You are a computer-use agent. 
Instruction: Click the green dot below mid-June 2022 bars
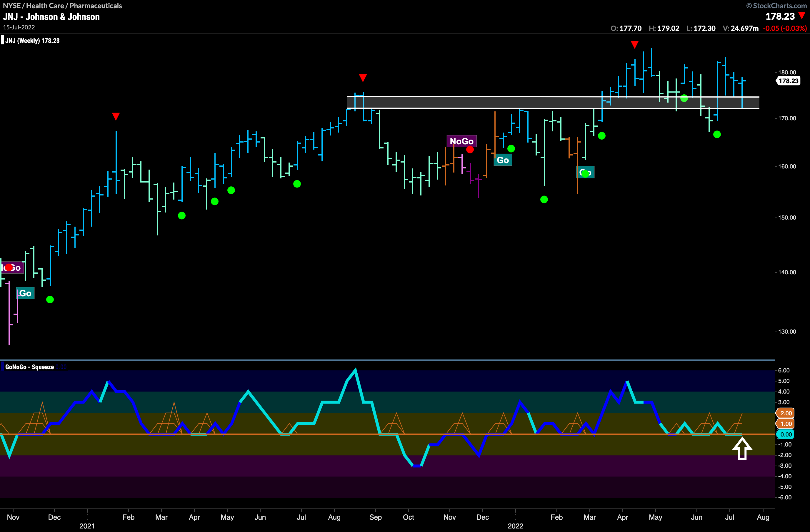pos(717,134)
